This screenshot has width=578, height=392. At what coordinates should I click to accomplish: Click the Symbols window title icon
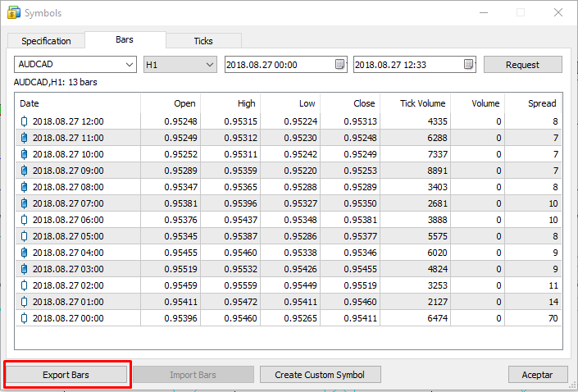tap(14, 12)
